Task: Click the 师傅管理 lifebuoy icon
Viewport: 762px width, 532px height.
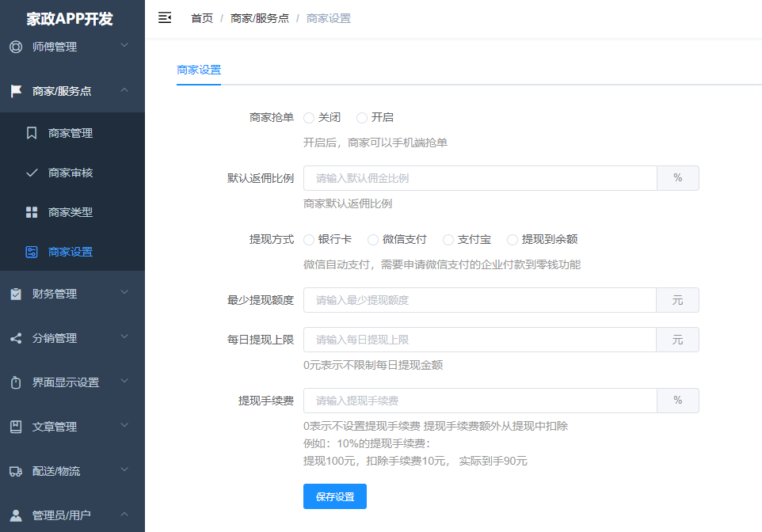Action: pyautogui.click(x=16, y=47)
